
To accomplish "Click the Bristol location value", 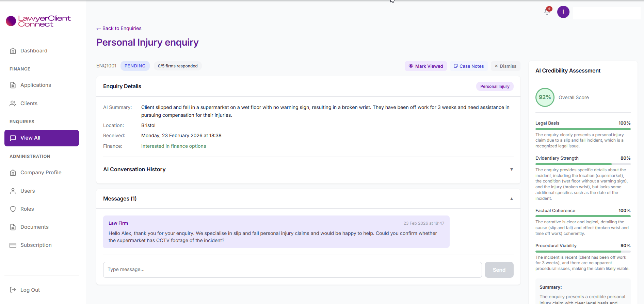I will pos(148,125).
